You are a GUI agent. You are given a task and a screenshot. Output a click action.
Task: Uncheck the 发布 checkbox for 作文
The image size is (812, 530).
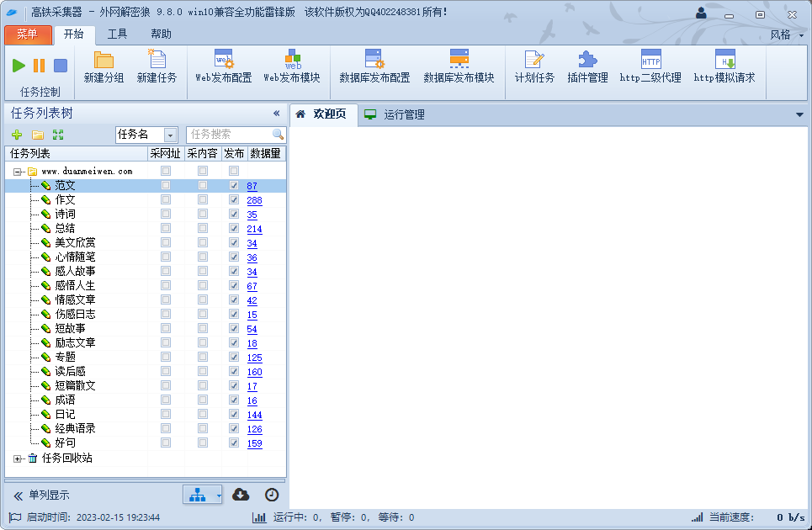coord(233,199)
